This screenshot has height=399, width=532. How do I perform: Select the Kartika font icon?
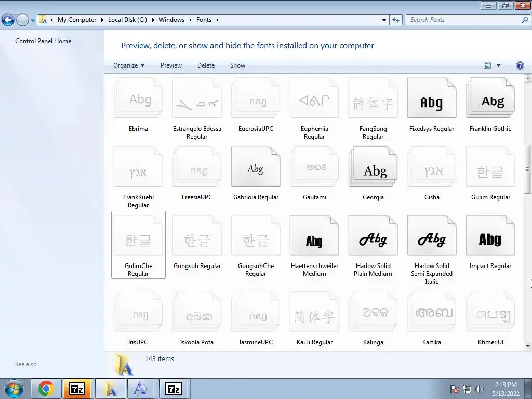432,311
